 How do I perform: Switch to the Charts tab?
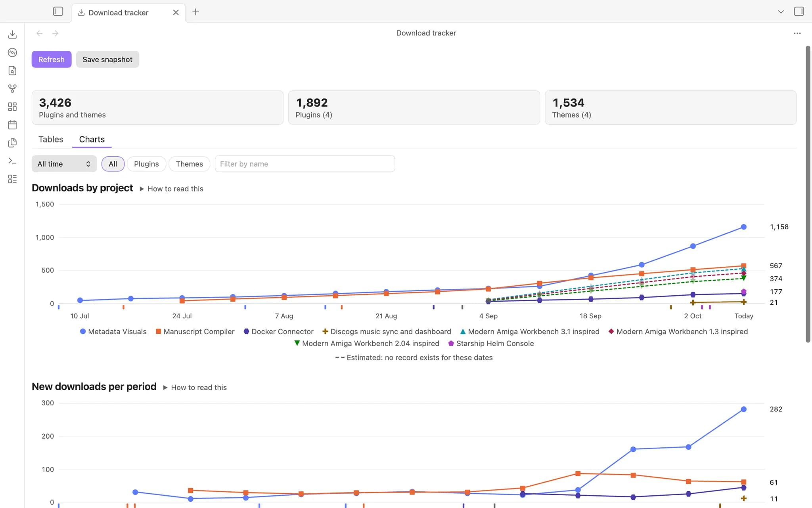pos(92,139)
